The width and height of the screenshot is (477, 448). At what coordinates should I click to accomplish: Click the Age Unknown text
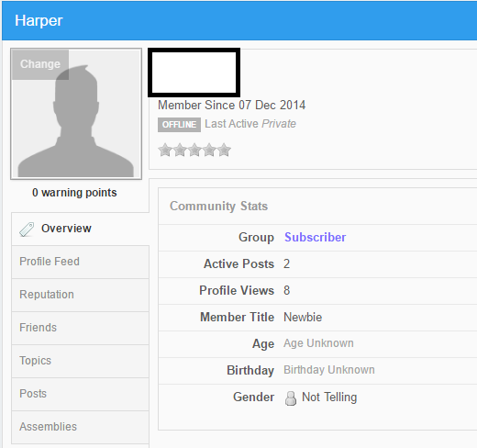318,343
